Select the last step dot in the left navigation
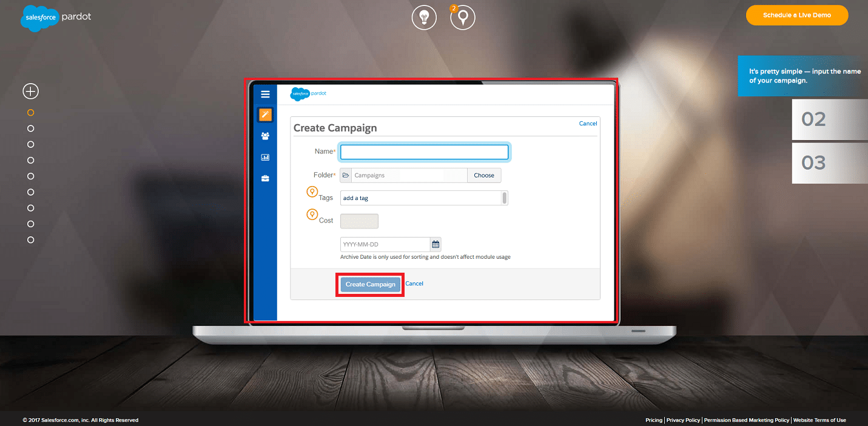The height and width of the screenshot is (426, 868). pos(31,240)
